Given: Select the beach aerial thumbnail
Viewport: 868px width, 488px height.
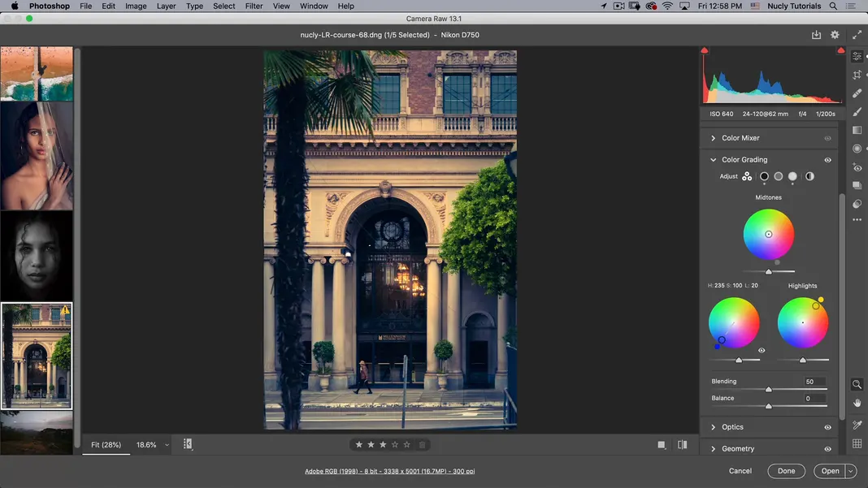Looking at the screenshot, I should click(37, 74).
